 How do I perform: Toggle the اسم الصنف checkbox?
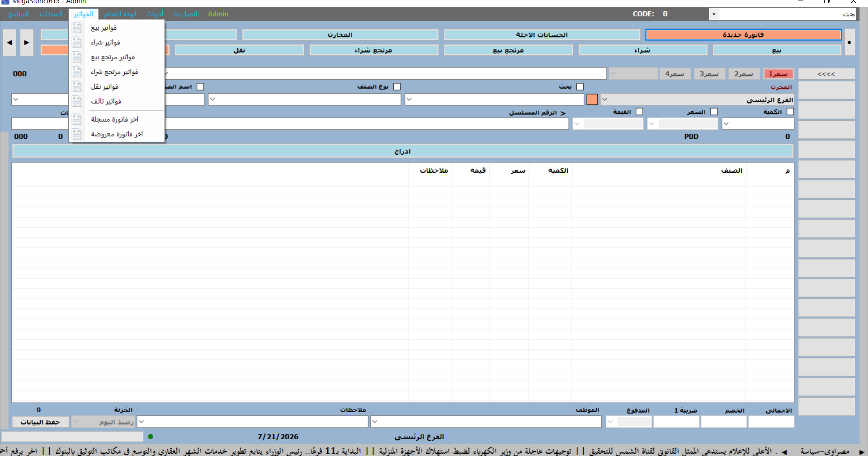point(200,86)
